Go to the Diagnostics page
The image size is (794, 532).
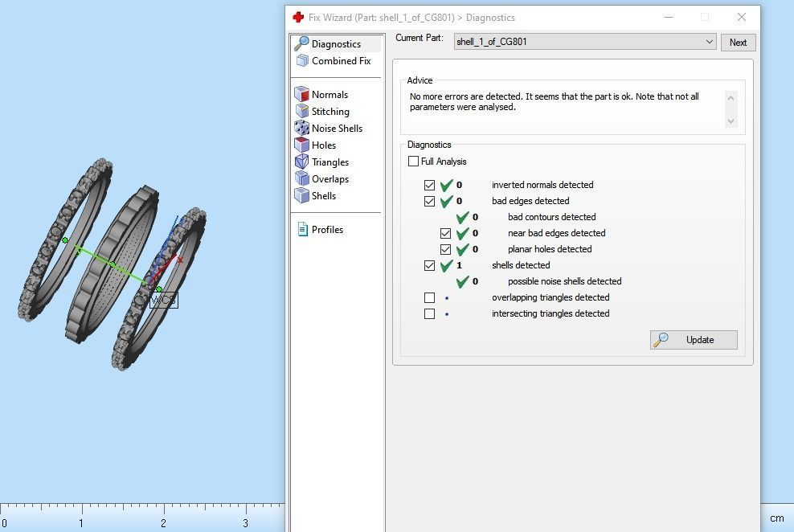click(x=336, y=44)
